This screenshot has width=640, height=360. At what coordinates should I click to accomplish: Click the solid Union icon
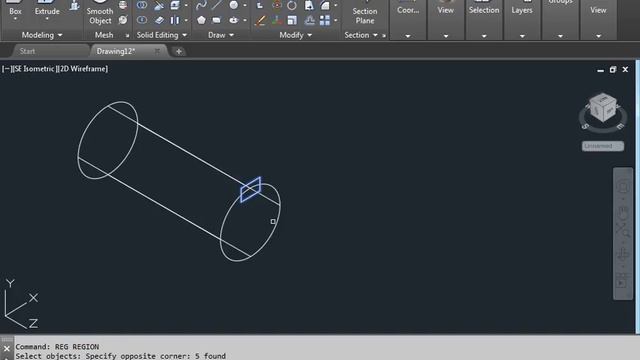tap(142, 5)
